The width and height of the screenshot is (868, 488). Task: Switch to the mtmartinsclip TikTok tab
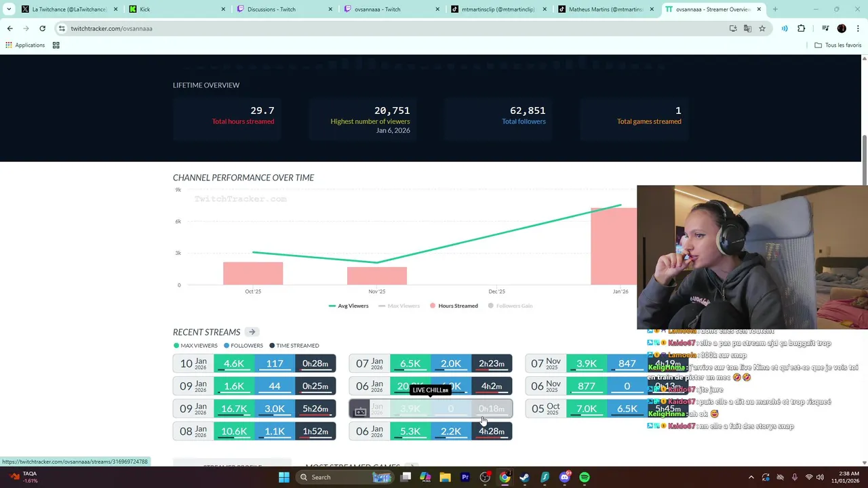499,9
